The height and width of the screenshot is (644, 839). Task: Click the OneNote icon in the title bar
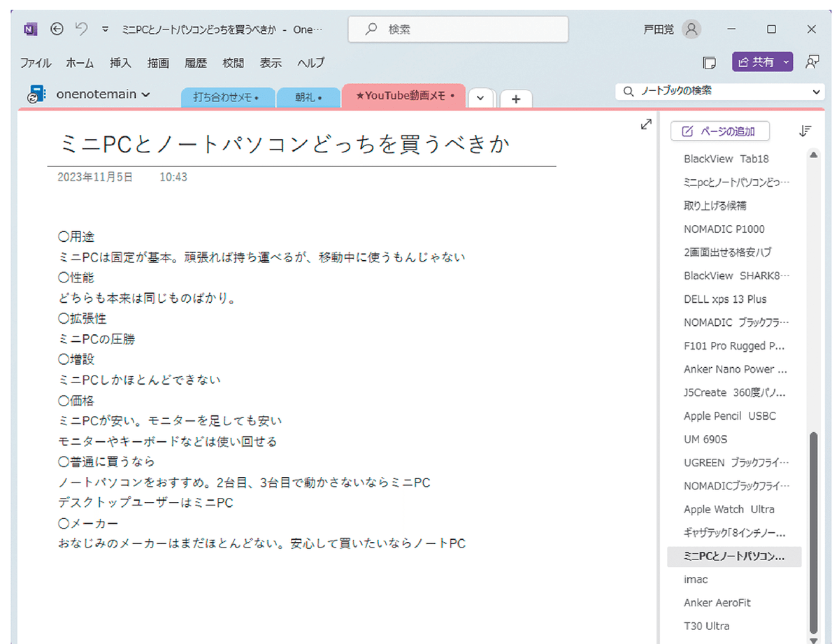point(29,29)
